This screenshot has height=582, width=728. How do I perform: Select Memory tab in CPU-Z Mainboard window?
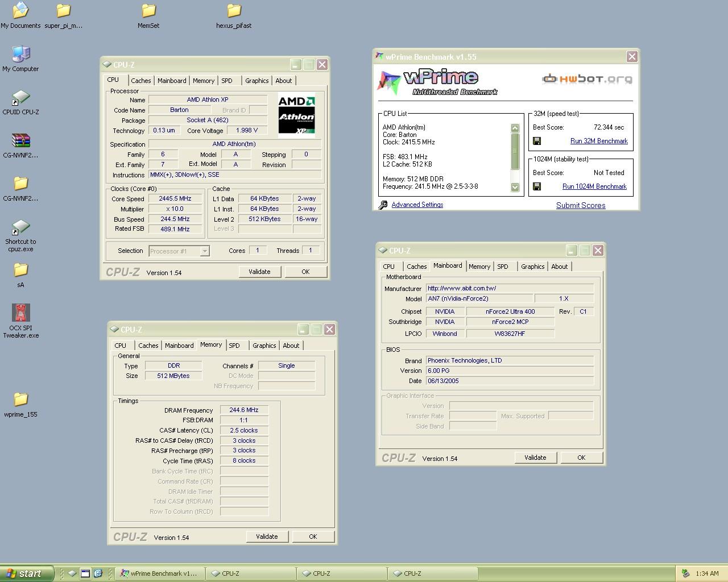pos(479,267)
